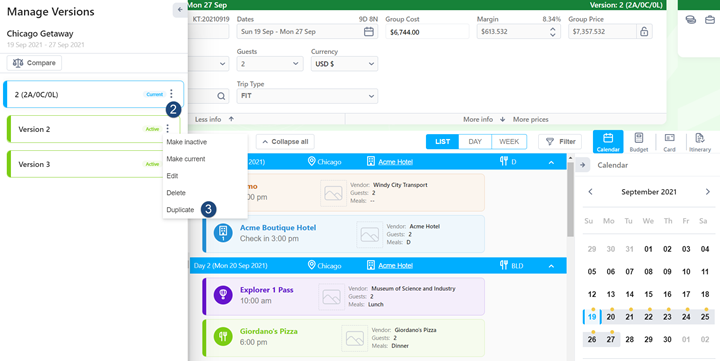
Task: Click Explorer 1 Pass image placeholder
Action: coord(332,297)
